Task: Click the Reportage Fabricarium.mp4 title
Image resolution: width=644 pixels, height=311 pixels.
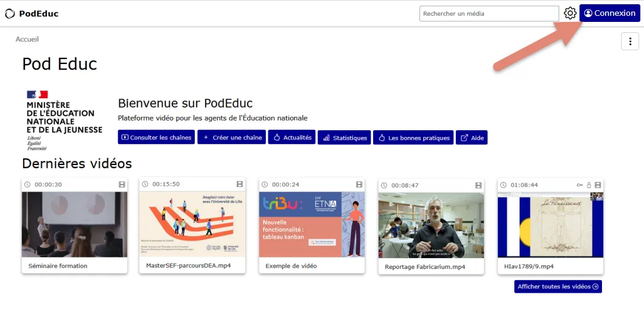Action: click(425, 267)
